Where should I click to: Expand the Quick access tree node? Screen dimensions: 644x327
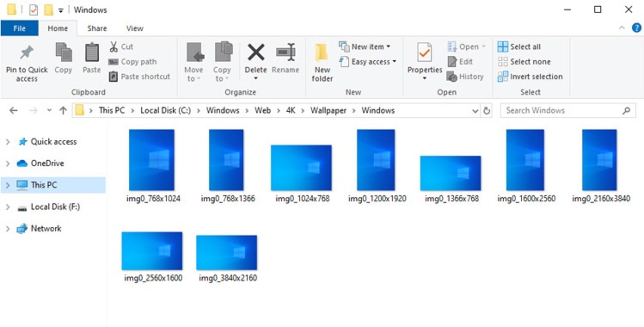8,142
